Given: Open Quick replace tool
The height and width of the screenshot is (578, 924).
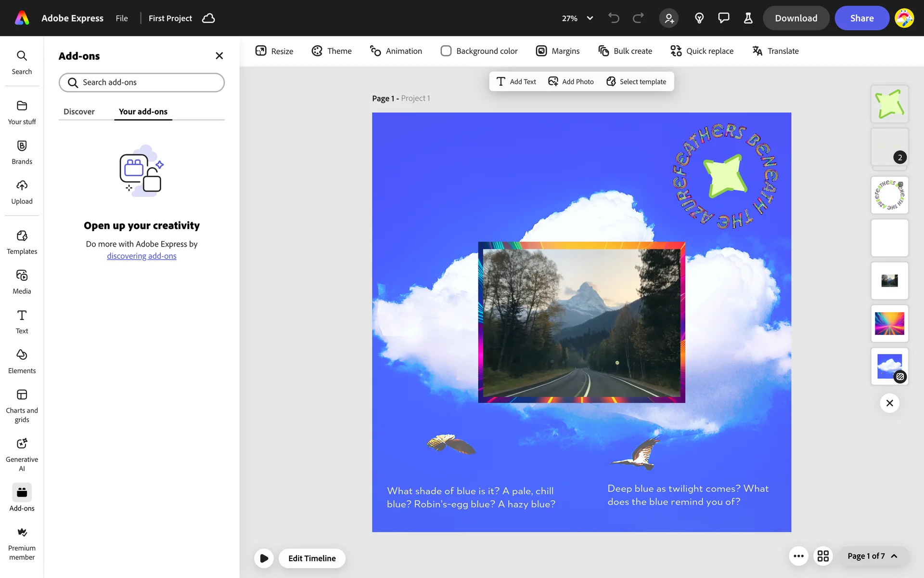Looking at the screenshot, I should click(x=702, y=51).
